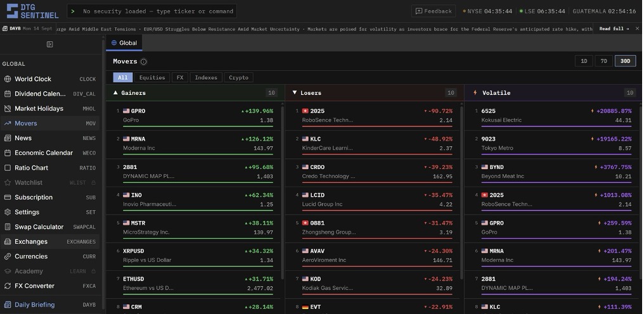Click the Economic Calendar icon
The height and width of the screenshot is (314, 644).
point(8,153)
